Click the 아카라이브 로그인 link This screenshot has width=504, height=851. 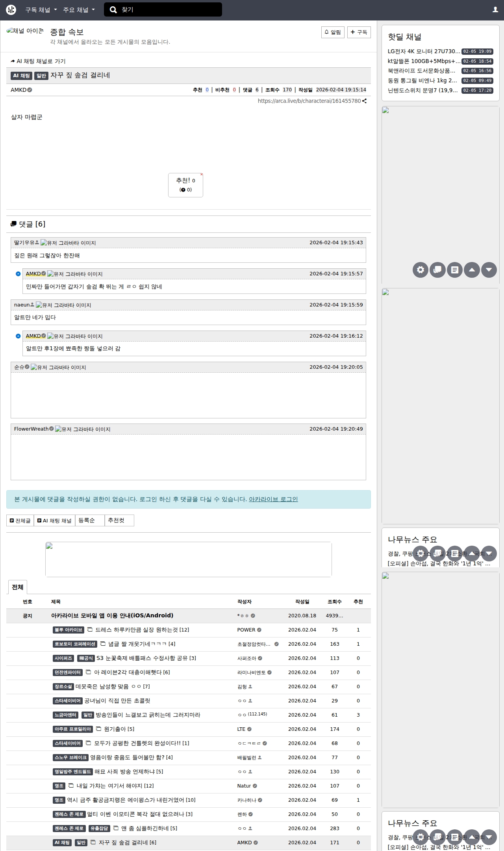[273, 499]
